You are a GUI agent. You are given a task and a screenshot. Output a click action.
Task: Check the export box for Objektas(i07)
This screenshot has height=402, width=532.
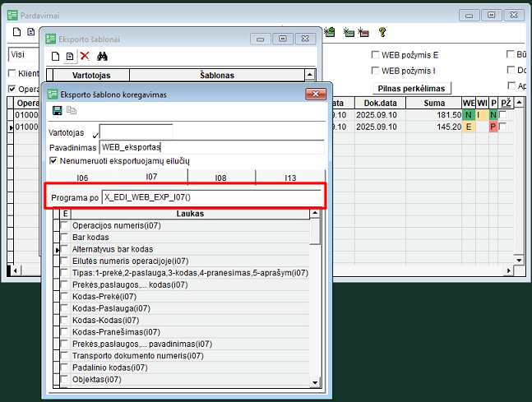coord(64,379)
